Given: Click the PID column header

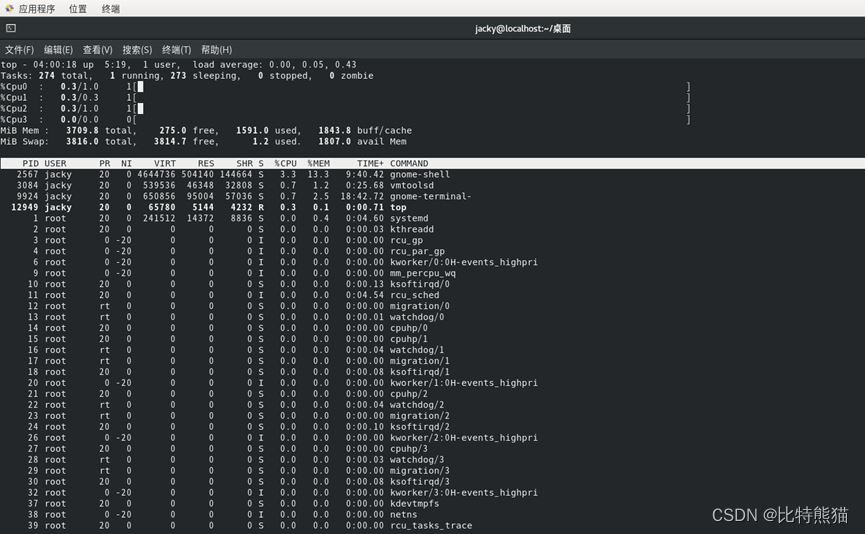Looking at the screenshot, I should (30, 163).
